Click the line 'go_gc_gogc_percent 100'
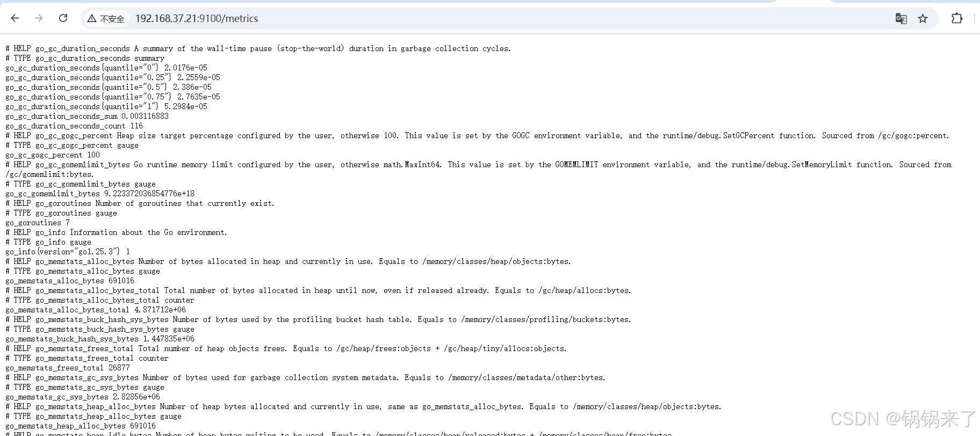This screenshot has height=436, width=980. click(53, 155)
